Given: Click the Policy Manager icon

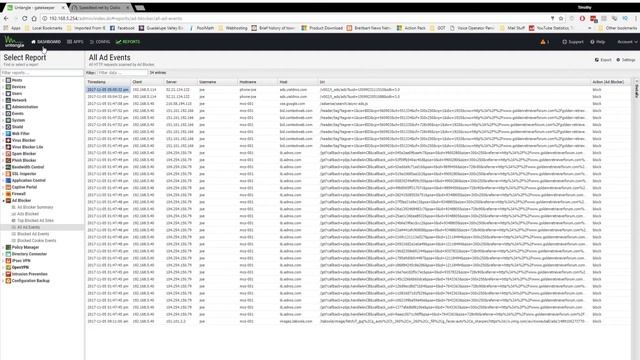Looking at the screenshot, I should point(8,247).
